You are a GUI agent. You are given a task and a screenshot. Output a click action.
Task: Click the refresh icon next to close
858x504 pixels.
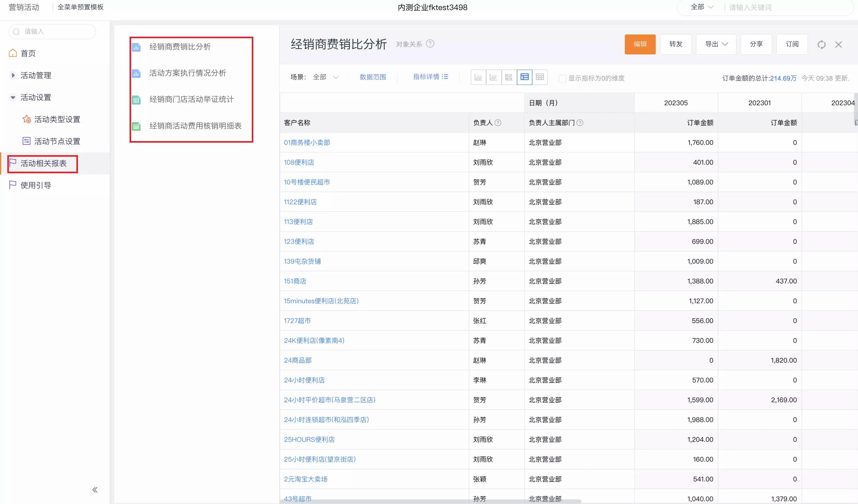coord(822,44)
